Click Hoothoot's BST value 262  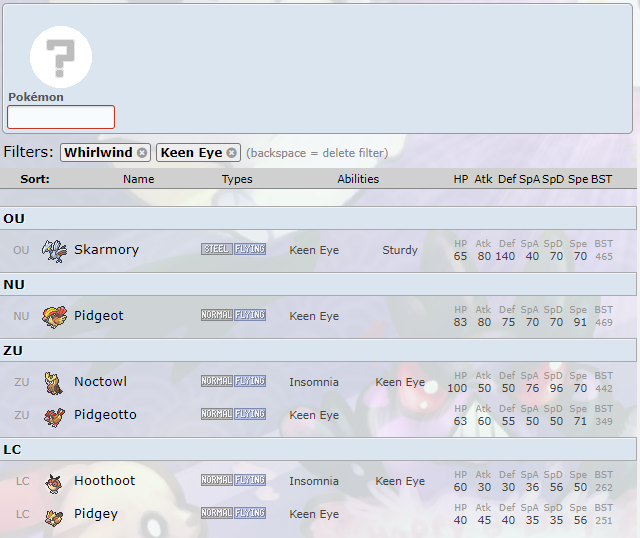click(604, 488)
